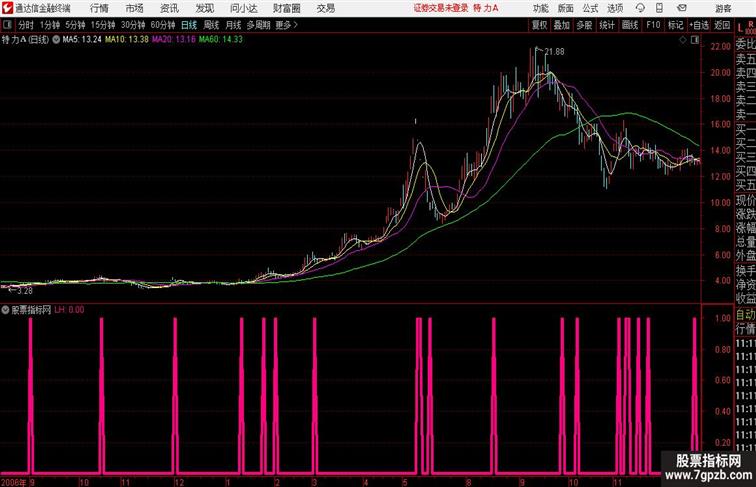Click the diamond icon at chart top right
Screen dimensions: 756x487
pyautogui.click(x=683, y=40)
